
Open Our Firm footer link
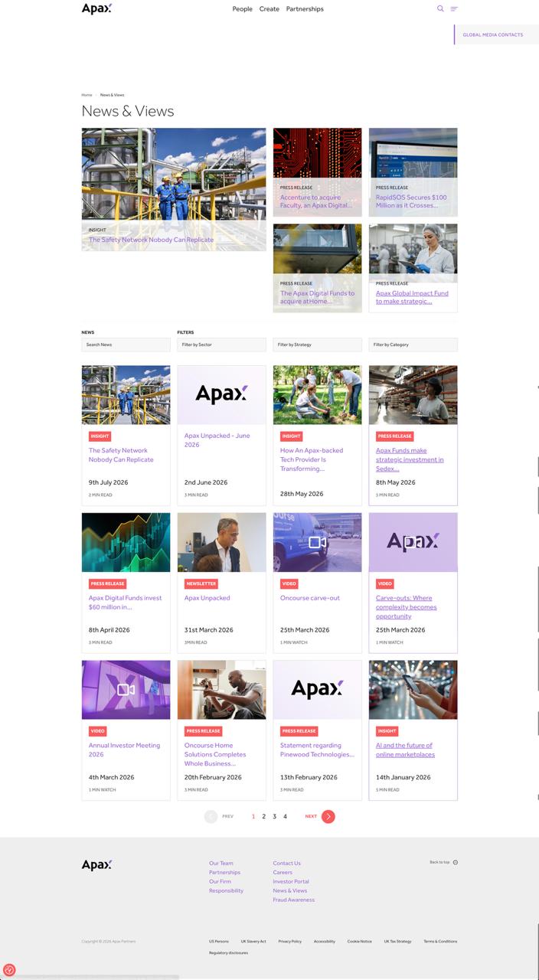pos(220,881)
